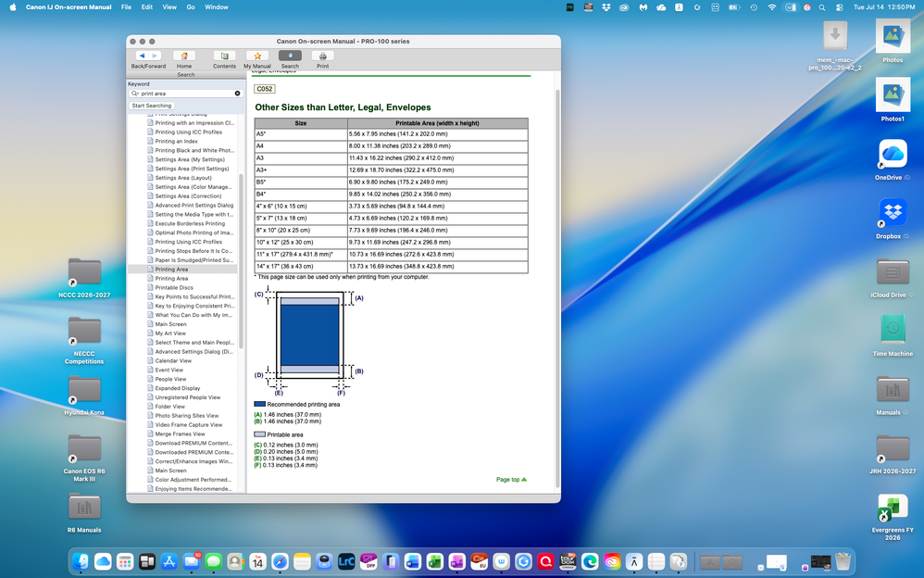Click the 14" x 17" (36 x 43 cm) cell
This screenshot has width=924, height=578.
tap(301, 266)
